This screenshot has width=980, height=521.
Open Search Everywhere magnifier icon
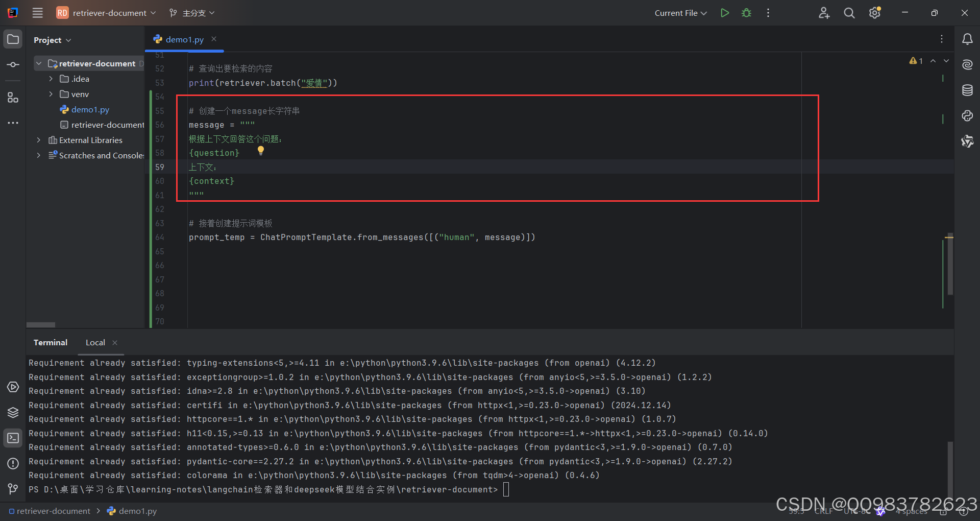[849, 13]
